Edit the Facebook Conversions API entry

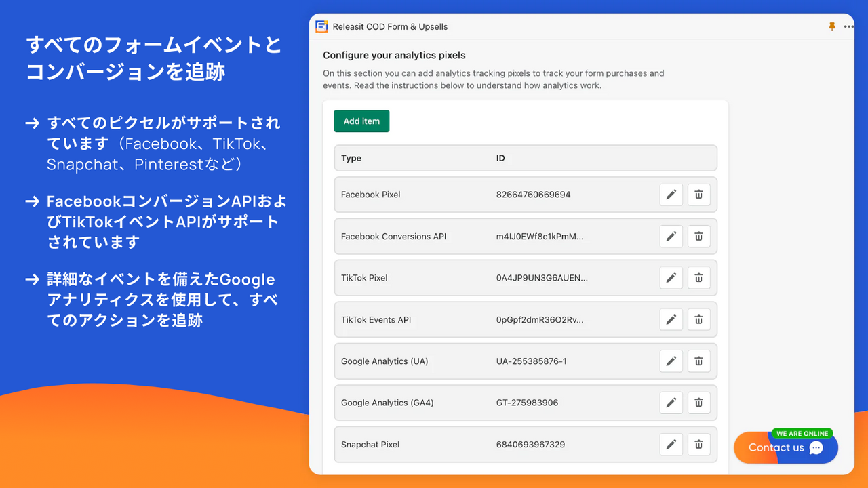click(671, 237)
